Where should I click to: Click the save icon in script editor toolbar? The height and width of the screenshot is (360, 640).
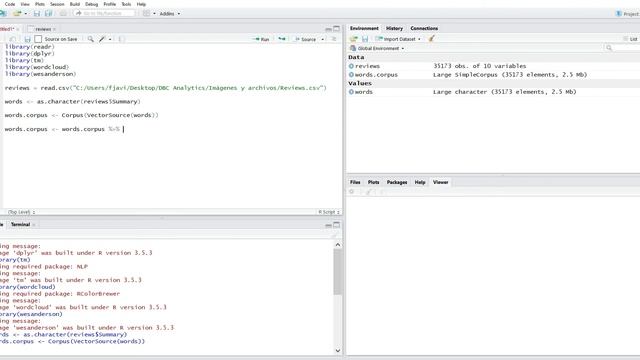coord(27,39)
